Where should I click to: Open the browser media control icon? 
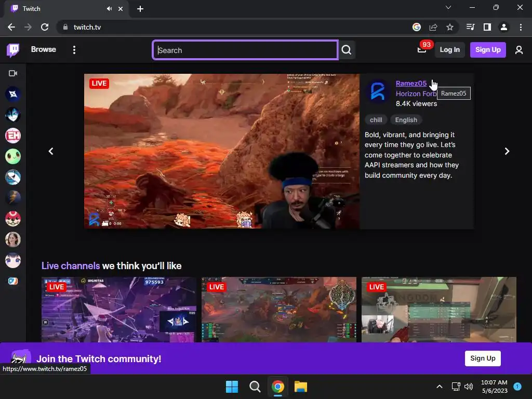pos(470,27)
